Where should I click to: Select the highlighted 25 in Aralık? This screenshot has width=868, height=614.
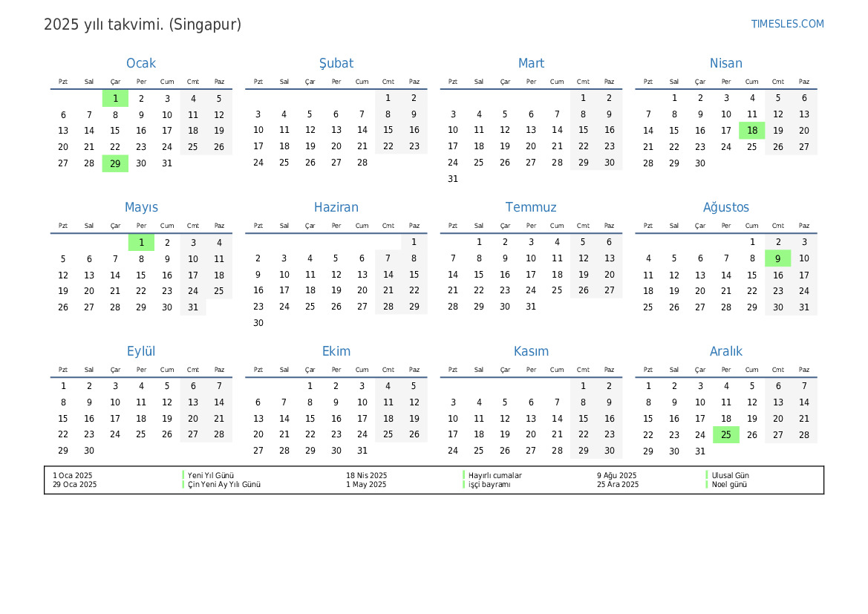click(725, 435)
